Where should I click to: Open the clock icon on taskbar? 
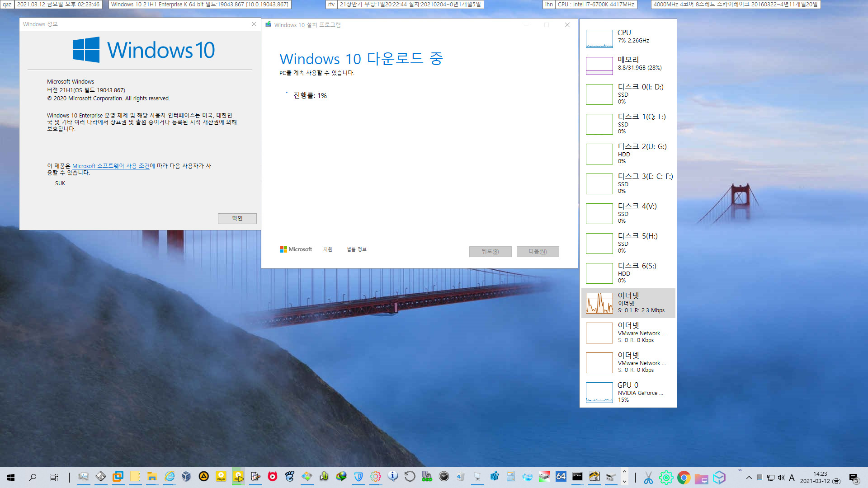pyautogui.click(x=444, y=477)
